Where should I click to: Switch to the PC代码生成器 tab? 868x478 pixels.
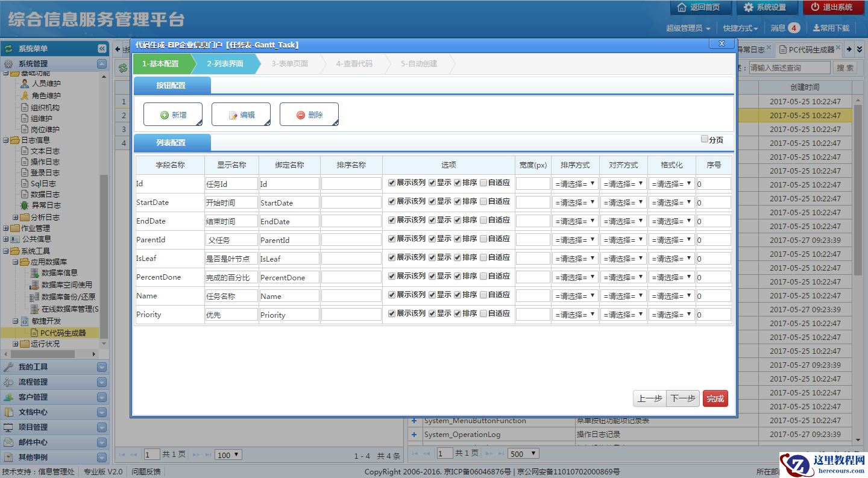[811, 49]
